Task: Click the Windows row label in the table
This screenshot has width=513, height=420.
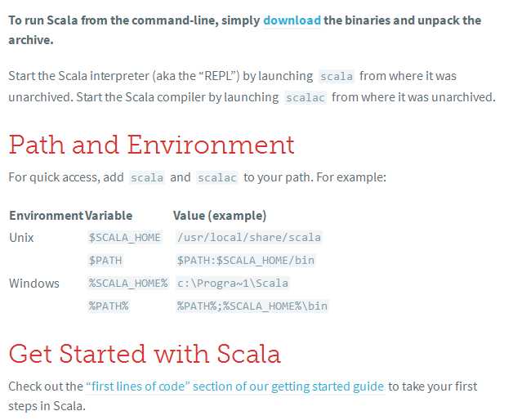Action: click(34, 284)
